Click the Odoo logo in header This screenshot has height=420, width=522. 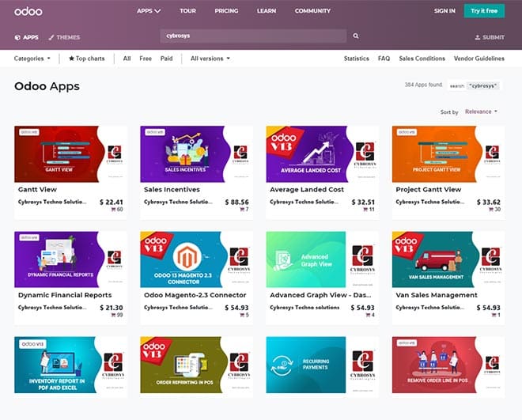tap(28, 11)
